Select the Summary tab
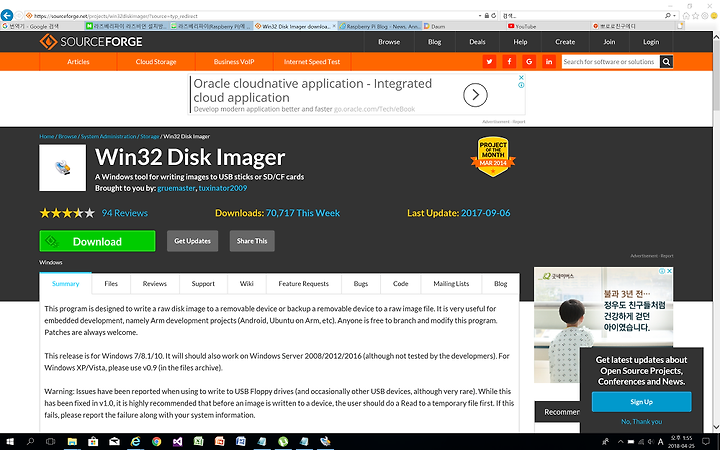720x450 pixels. [66, 284]
